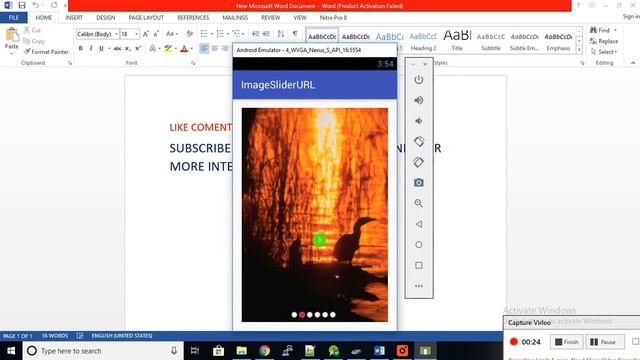
Task: Click Find in the Editing group
Action: tap(600, 30)
